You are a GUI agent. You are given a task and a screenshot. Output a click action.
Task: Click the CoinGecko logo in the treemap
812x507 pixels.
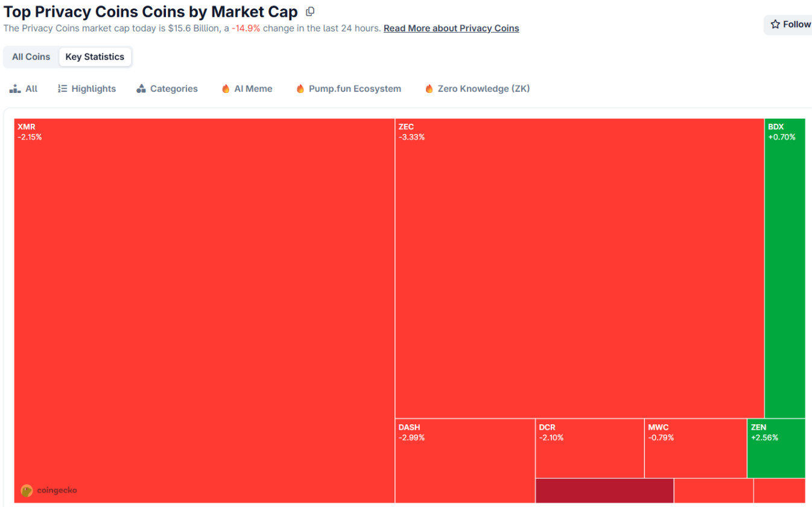click(27, 490)
